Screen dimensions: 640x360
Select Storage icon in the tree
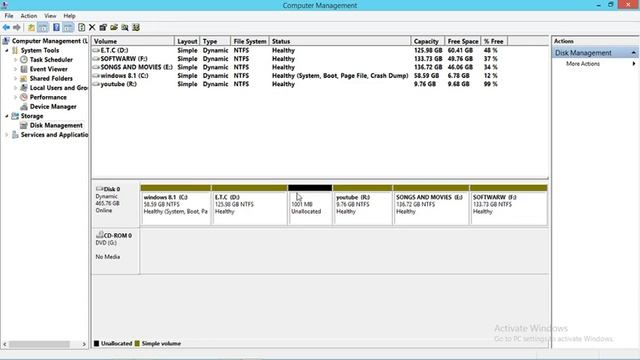[15, 116]
